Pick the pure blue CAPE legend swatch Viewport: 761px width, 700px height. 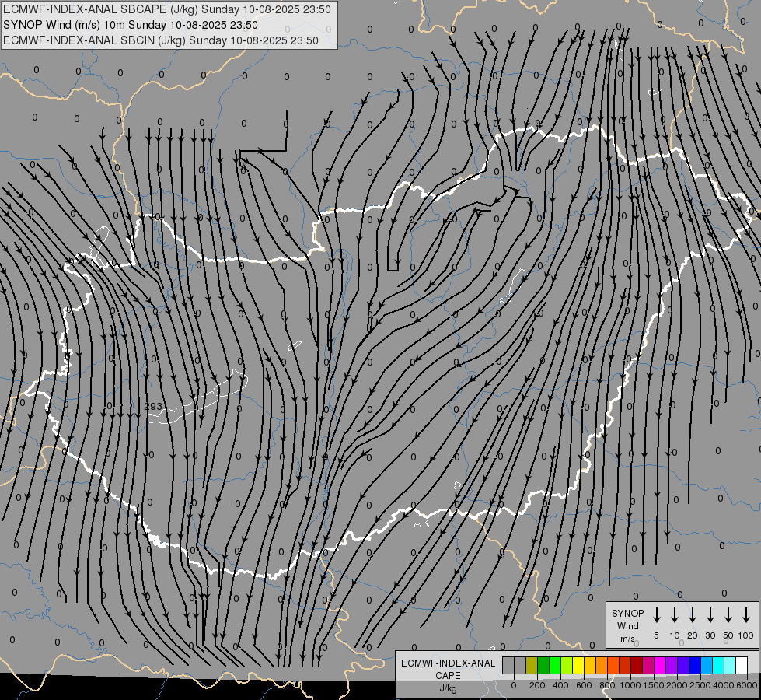click(694, 665)
